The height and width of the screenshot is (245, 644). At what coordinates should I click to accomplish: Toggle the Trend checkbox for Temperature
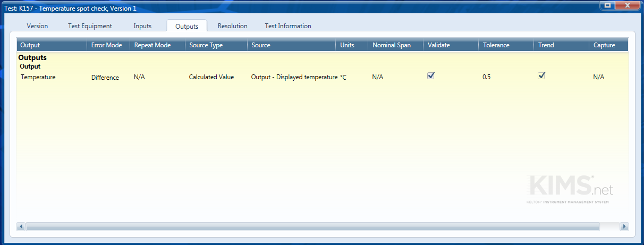tap(541, 76)
